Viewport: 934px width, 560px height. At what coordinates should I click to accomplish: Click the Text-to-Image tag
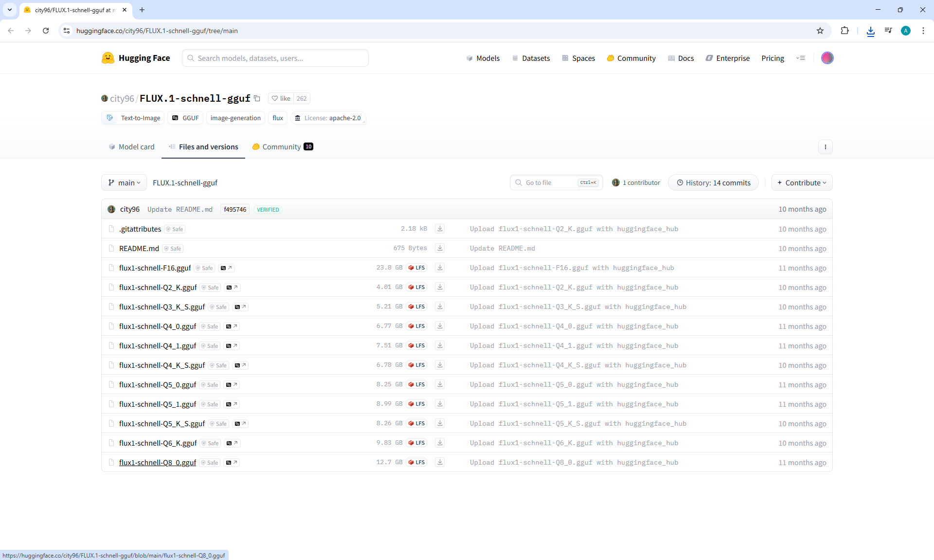click(133, 118)
